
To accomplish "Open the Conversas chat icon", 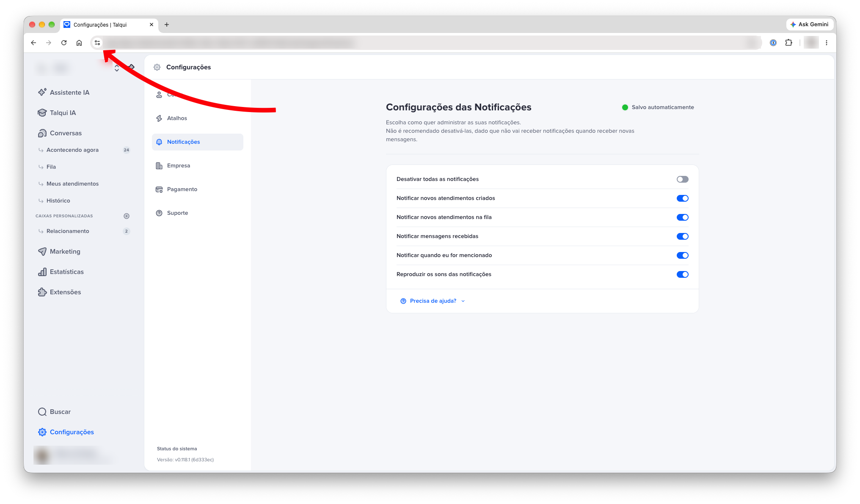I will tap(42, 133).
